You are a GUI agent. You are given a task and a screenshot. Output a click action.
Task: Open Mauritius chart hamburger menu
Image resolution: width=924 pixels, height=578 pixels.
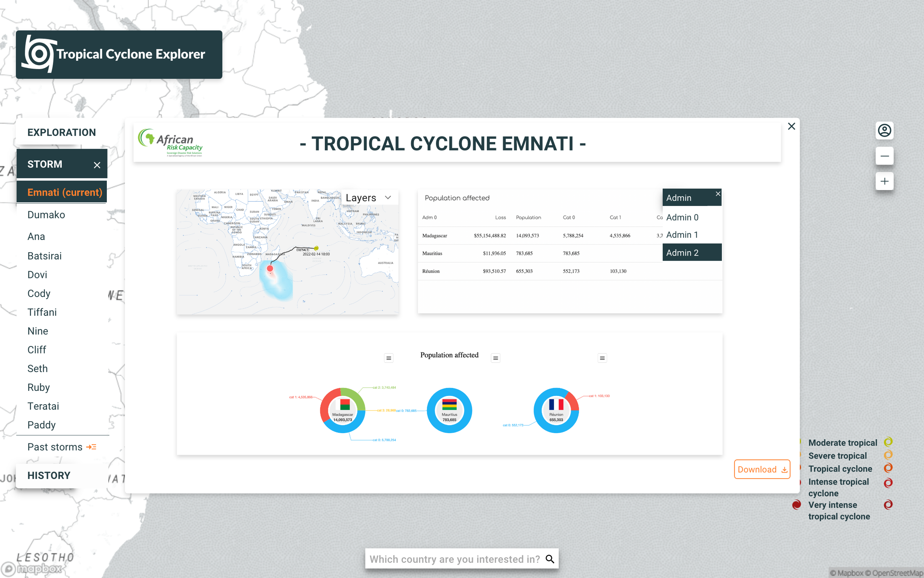pos(495,358)
